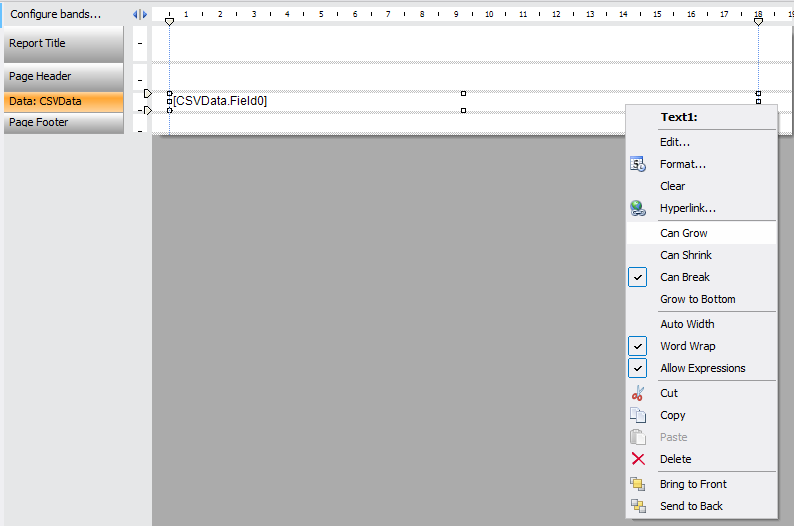This screenshot has width=794, height=526.
Task: Select the Data: CSVData band header
Action: point(64,101)
